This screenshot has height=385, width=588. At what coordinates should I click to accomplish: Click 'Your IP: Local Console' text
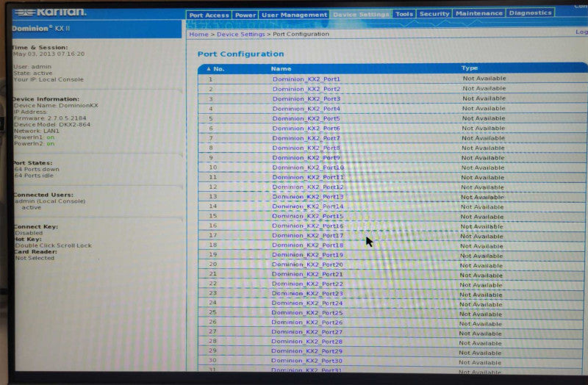coord(49,79)
